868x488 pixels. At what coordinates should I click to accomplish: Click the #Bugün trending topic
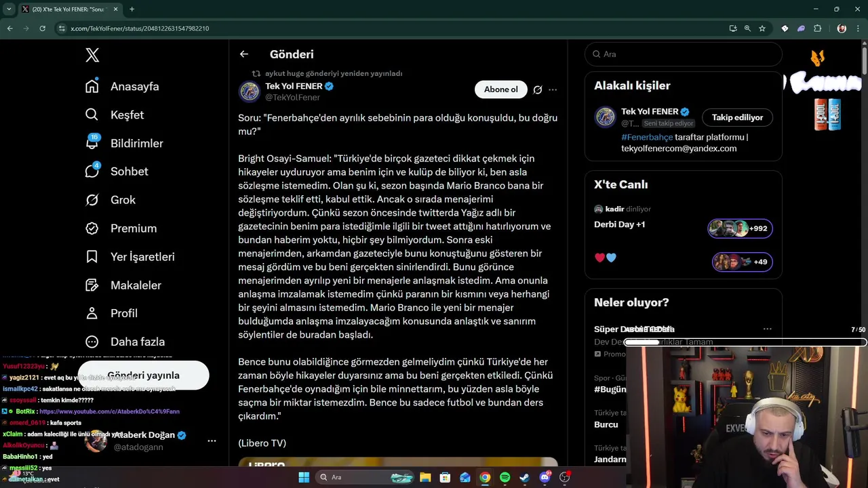610,389
